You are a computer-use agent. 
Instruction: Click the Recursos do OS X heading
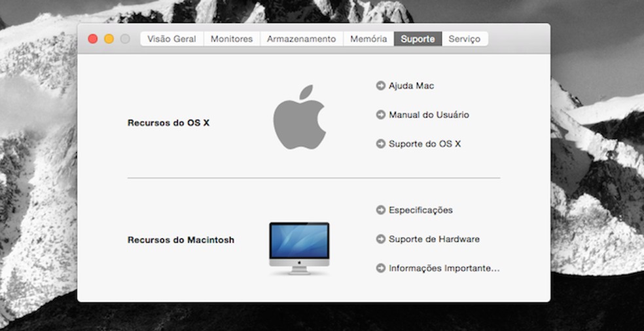[x=168, y=123]
